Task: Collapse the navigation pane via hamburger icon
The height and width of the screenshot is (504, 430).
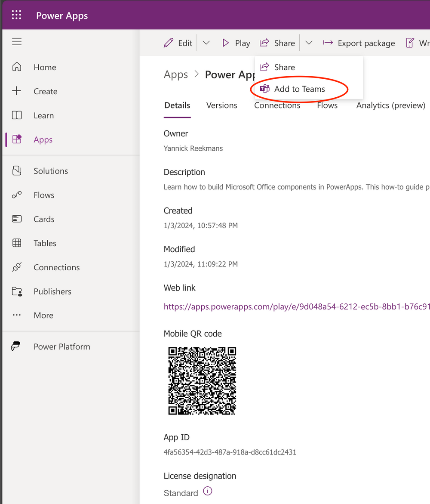Action: pyautogui.click(x=16, y=42)
